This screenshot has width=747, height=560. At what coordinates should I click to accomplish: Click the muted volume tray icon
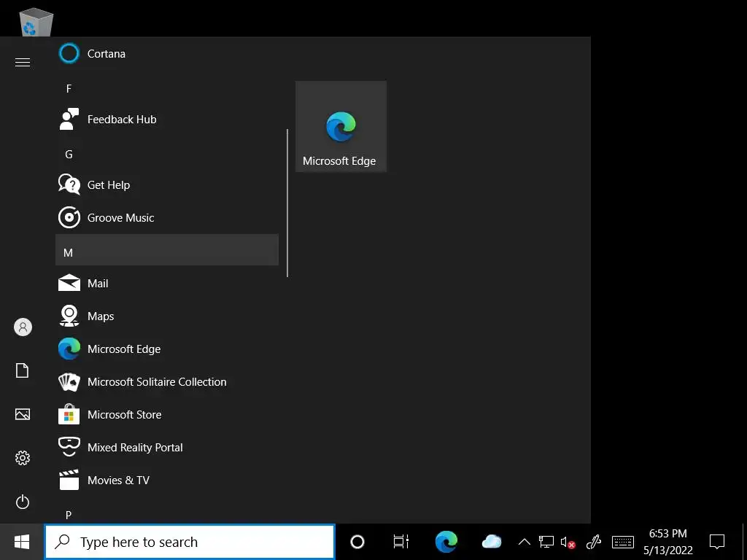568,542
